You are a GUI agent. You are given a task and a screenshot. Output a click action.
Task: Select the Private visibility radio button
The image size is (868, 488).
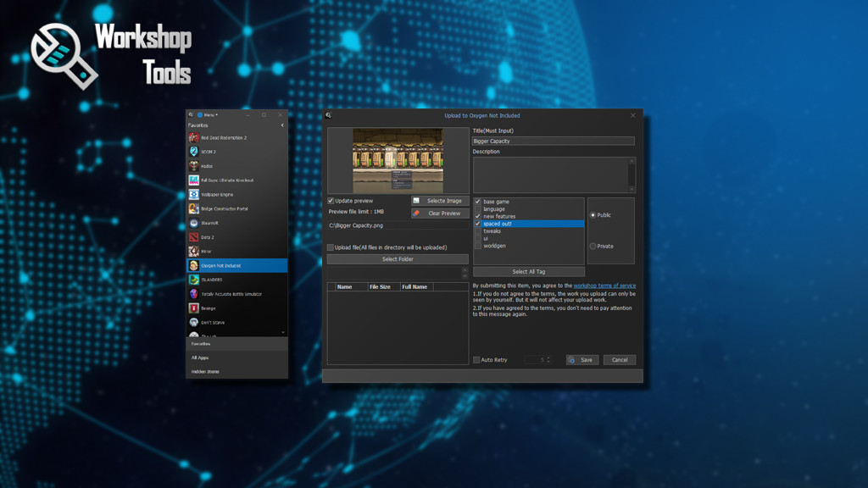click(593, 246)
